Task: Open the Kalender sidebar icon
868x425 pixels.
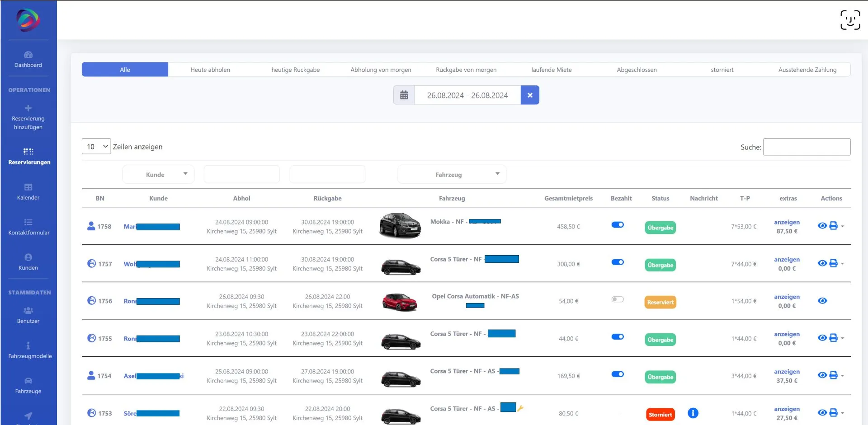Action: click(28, 187)
